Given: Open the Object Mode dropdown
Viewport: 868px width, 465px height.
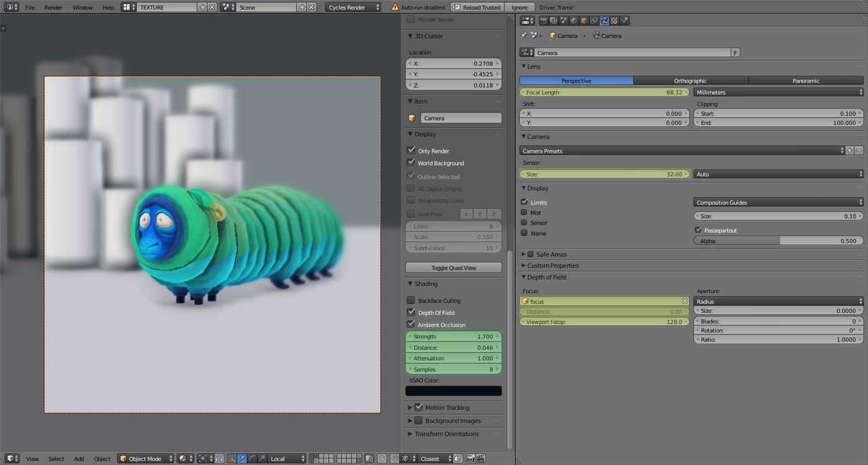Looking at the screenshot, I should pyautogui.click(x=146, y=459).
